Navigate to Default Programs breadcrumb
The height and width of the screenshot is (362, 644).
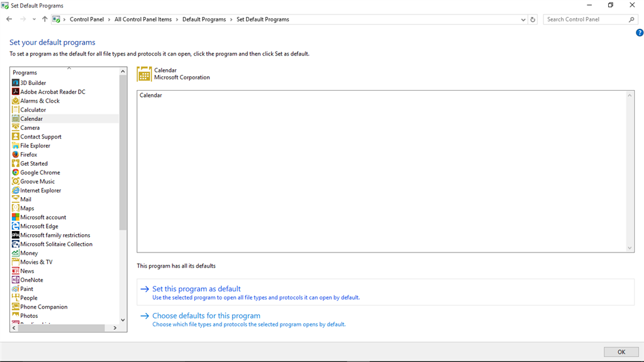coord(204,20)
